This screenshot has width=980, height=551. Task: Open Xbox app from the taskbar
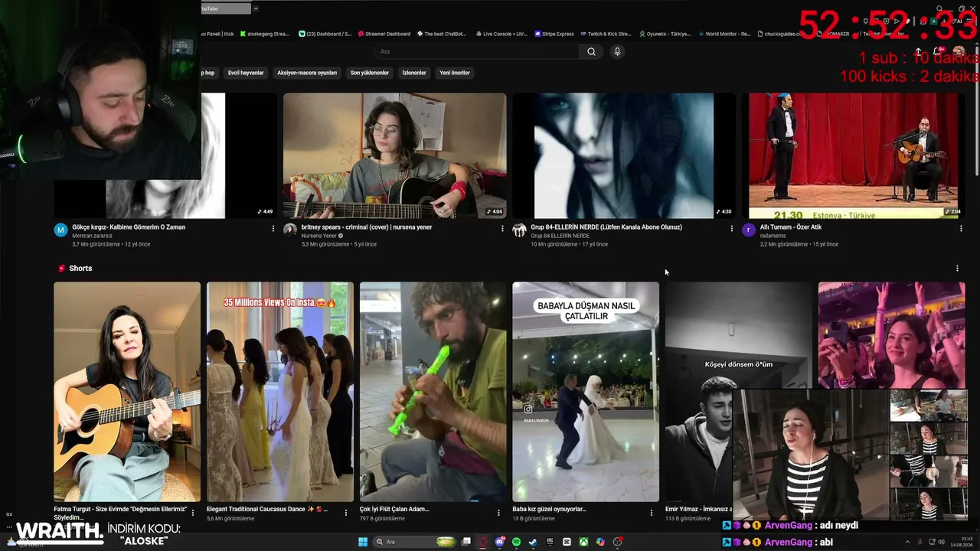583,542
